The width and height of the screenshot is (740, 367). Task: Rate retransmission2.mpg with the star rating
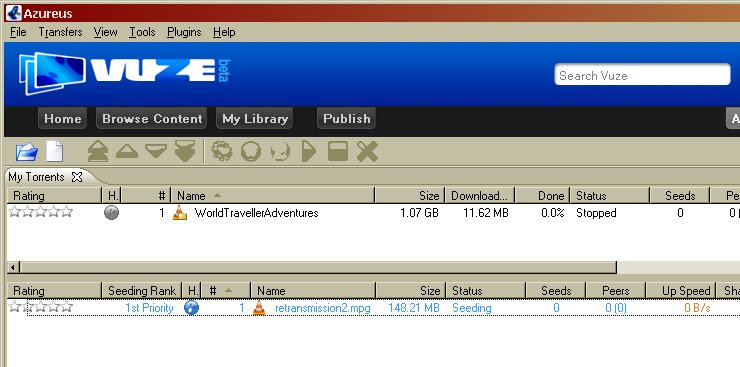41,307
